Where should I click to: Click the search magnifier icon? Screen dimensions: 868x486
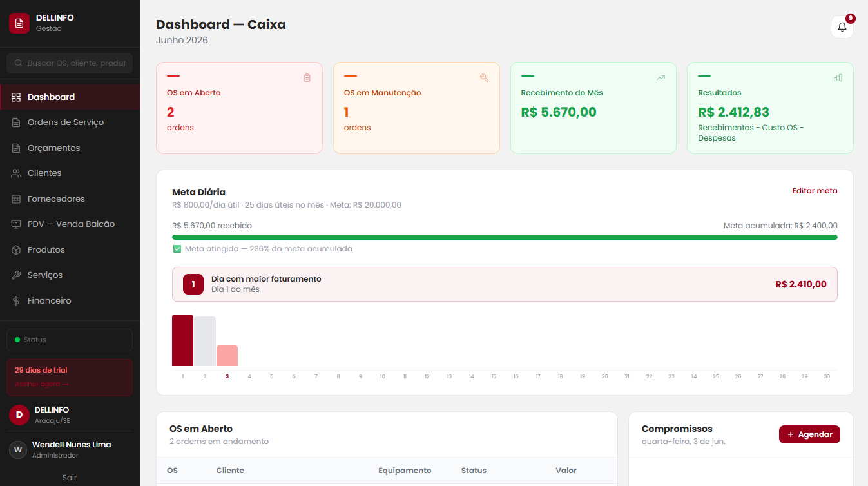[x=19, y=63]
